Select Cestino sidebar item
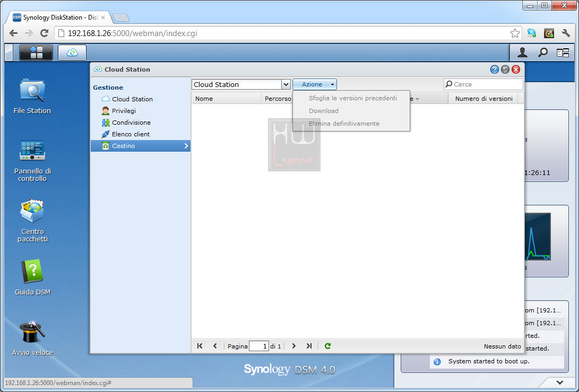The image size is (579, 392). [x=140, y=146]
